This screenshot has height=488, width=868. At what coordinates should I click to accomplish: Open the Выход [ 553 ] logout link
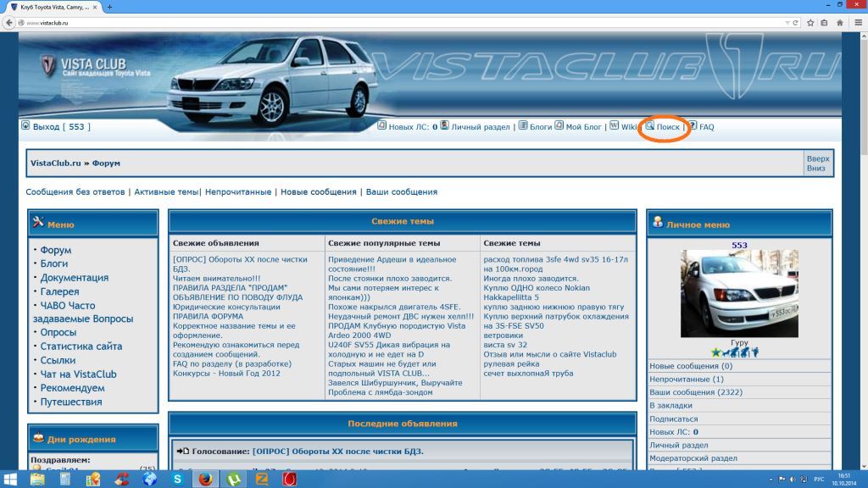(61, 127)
